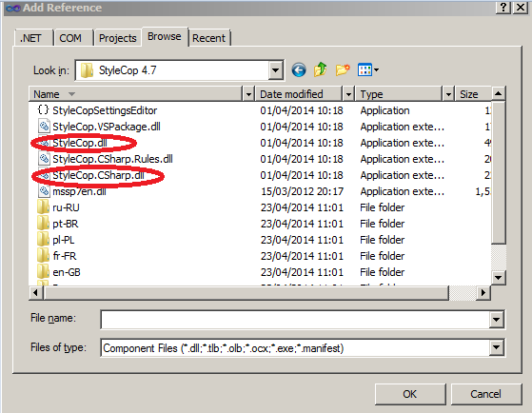Select the Browse tab

point(165,36)
